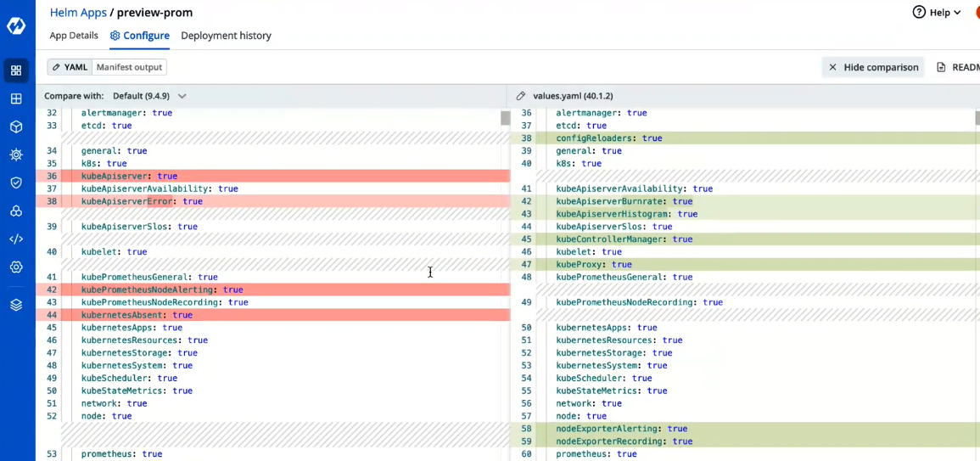Image resolution: width=980 pixels, height=461 pixels.
Task: Click the Devtron logo in sidebar
Action: pyautogui.click(x=16, y=25)
